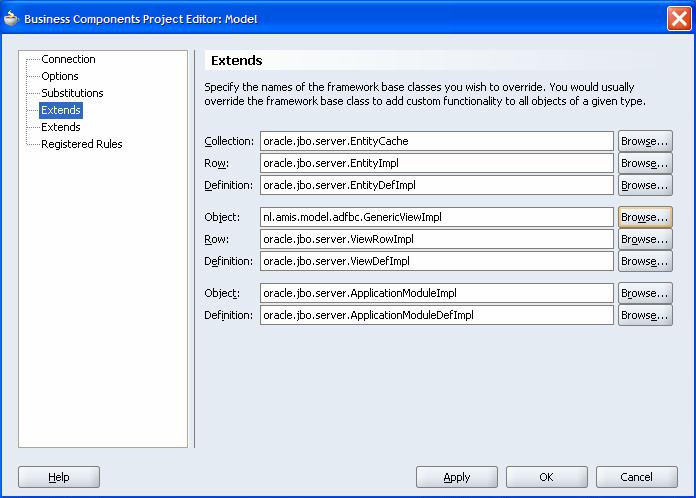Click the highlighted Extends tree item
The width and height of the screenshot is (696, 498).
61,110
